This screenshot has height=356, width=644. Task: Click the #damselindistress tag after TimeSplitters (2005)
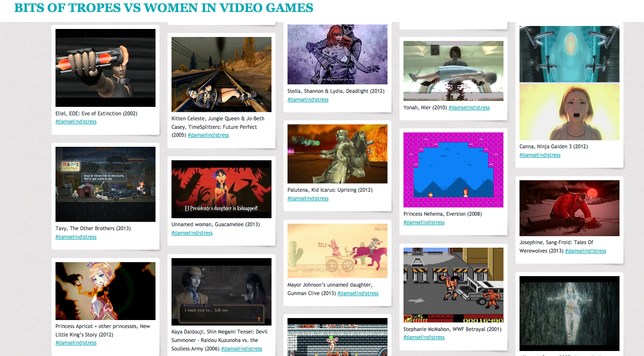[x=208, y=135]
